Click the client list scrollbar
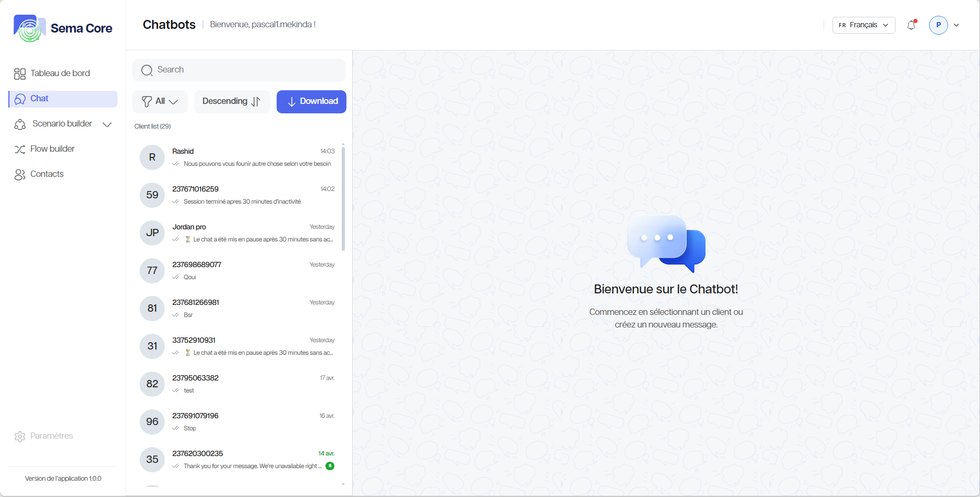 click(x=343, y=198)
